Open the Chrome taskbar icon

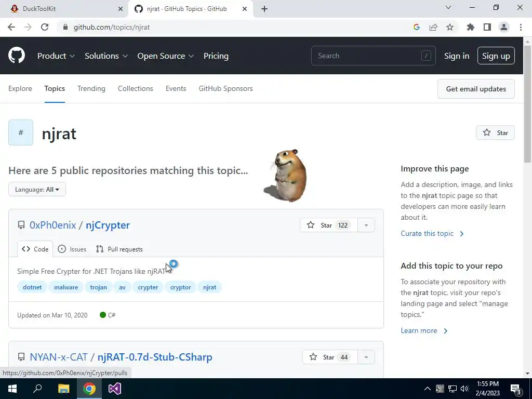[89, 389]
